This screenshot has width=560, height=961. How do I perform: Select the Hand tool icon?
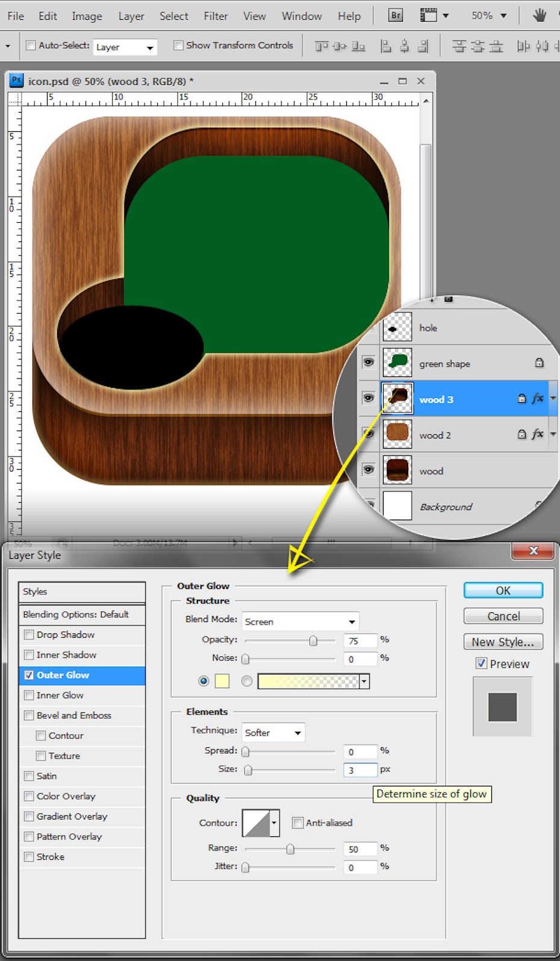[539, 16]
